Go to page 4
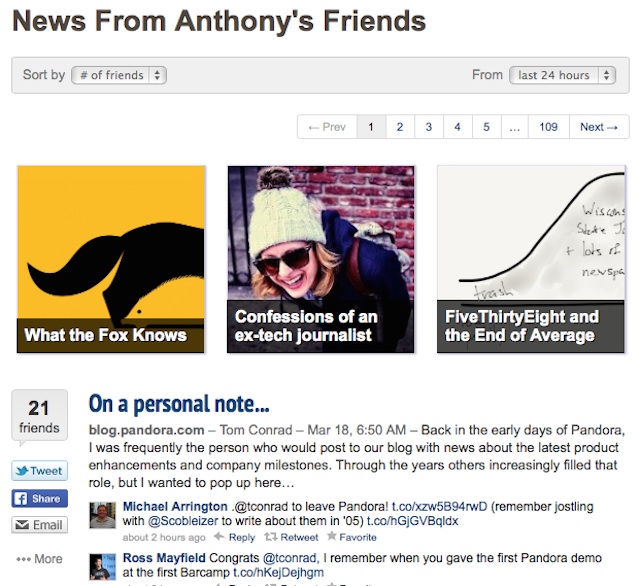 pyautogui.click(x=458, y=127)
